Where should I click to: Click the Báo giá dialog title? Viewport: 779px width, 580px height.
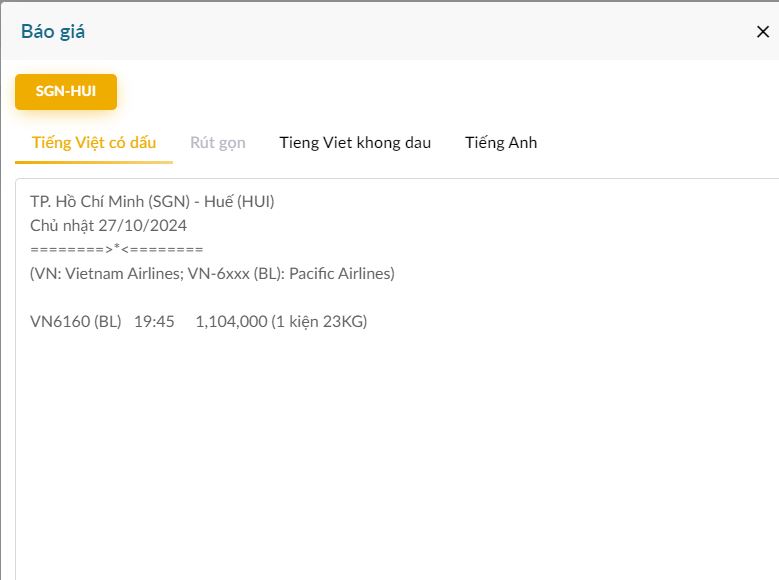click(x=53, y=31)
